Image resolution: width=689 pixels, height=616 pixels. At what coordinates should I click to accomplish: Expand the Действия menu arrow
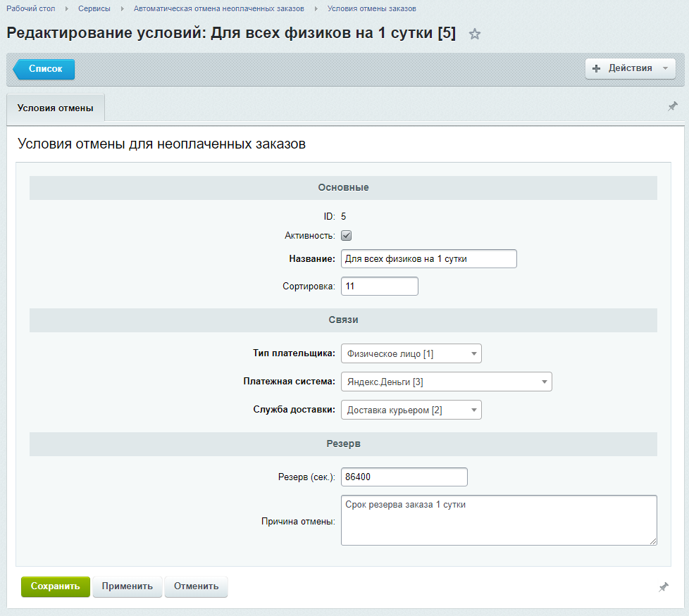[x=665, y=68]
